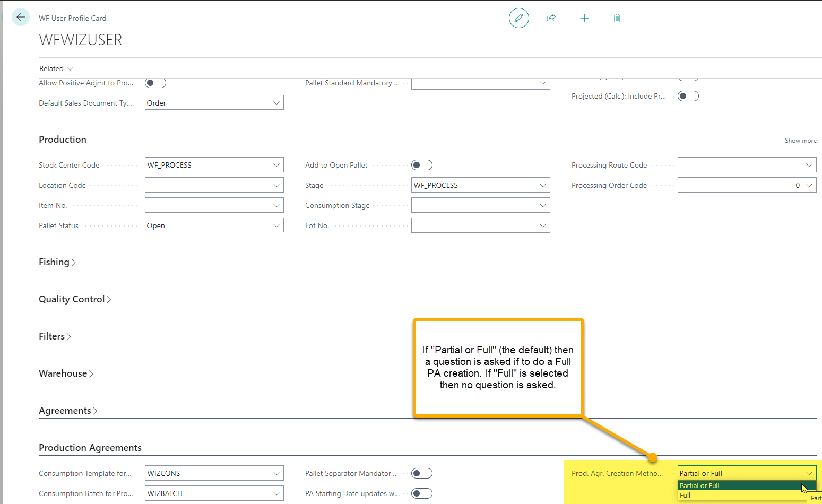Open the Related menu
This screenshot has height=504, width=822.
point(56,68)
